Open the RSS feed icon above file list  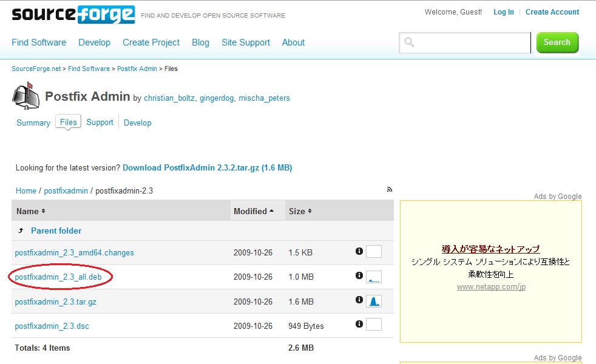coord(390,190)
